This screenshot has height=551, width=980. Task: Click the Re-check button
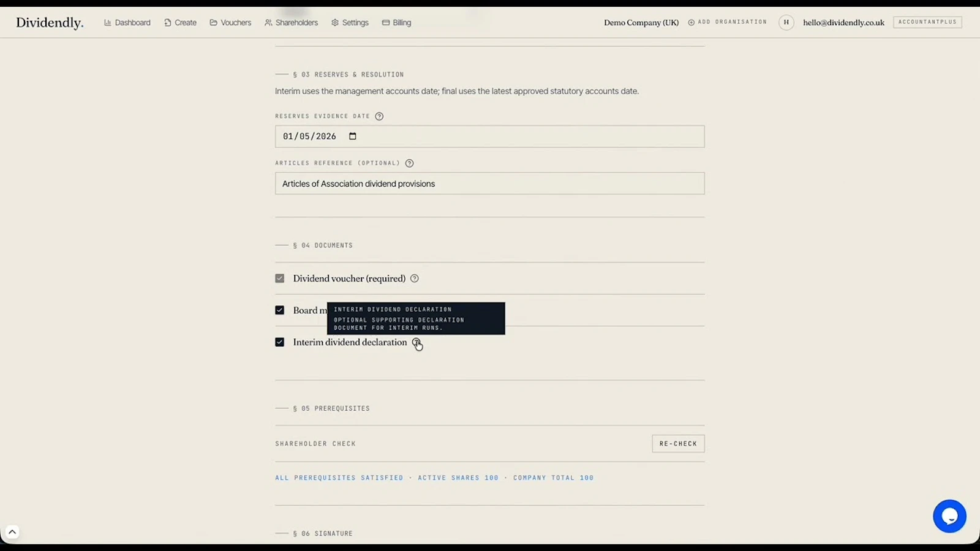[x=678, y=444]
